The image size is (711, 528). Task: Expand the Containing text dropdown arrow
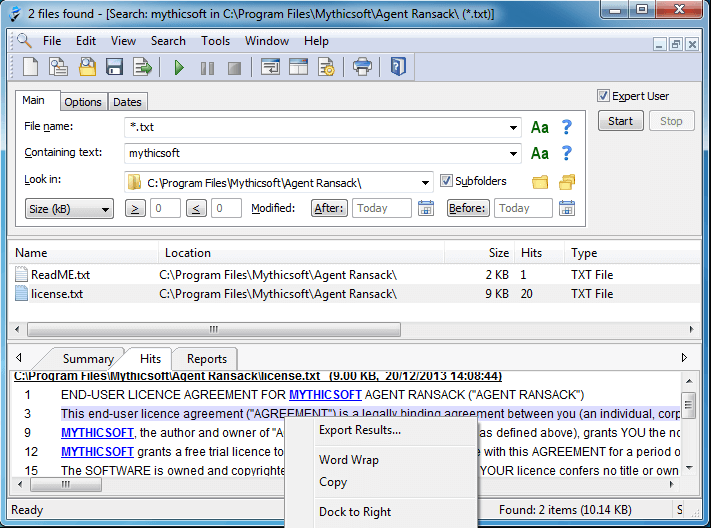click(x=513, y=153)
